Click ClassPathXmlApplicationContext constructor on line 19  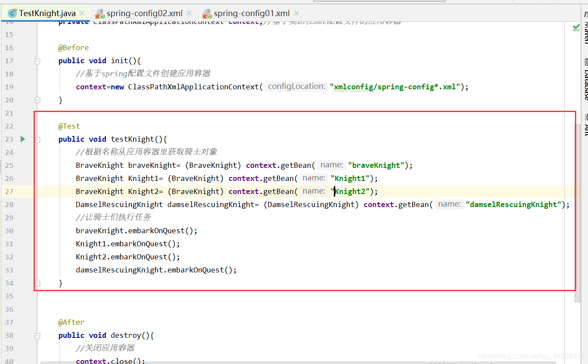[x=194, y=87]
